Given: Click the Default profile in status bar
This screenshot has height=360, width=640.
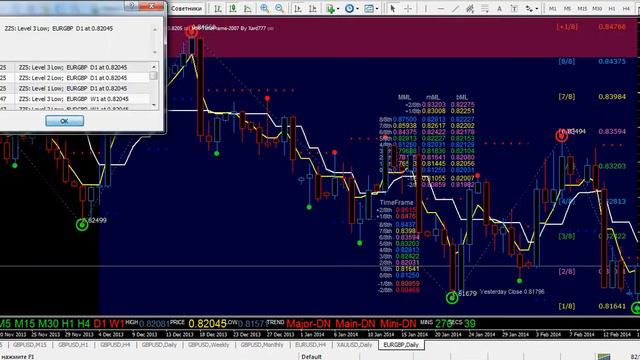Looking at the screenshot, I should coord(311,356).
